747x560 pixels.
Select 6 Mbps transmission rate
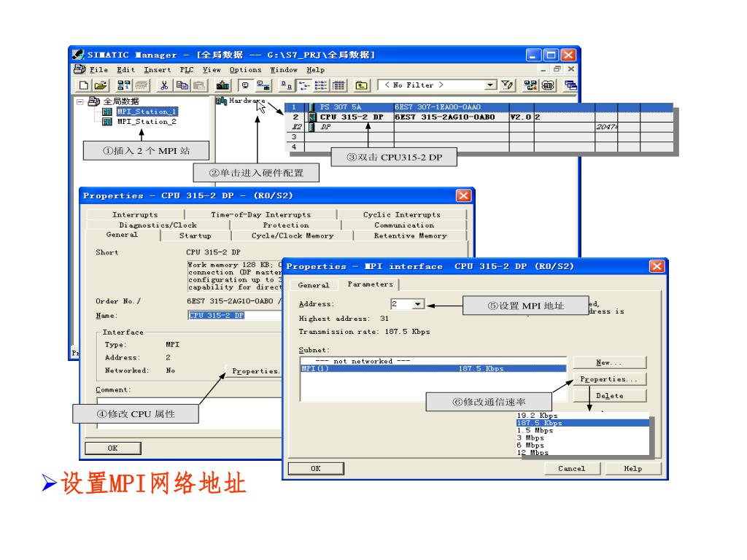tap(530, 446)
